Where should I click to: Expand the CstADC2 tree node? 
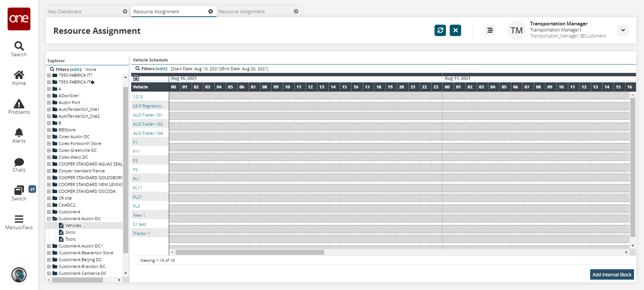click(x=49, y=205)
